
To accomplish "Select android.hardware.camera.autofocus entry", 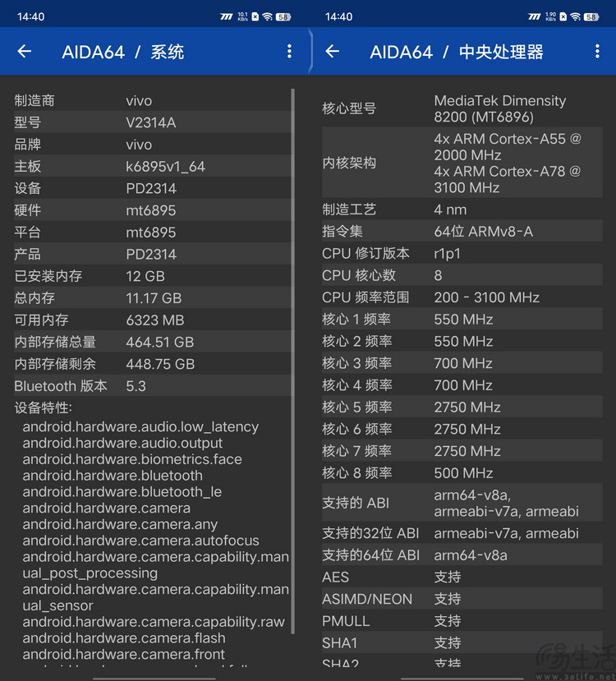I will 140,541.
